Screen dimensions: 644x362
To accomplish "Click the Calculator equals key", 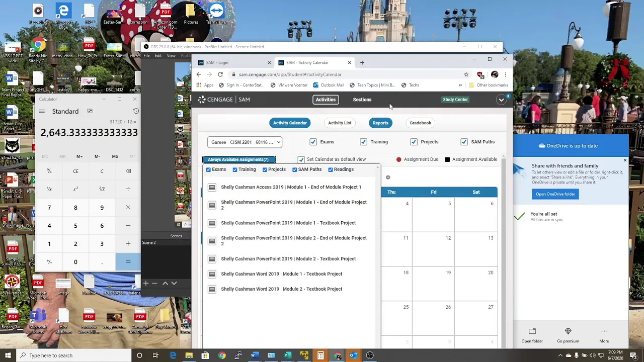I will [128, 261].
